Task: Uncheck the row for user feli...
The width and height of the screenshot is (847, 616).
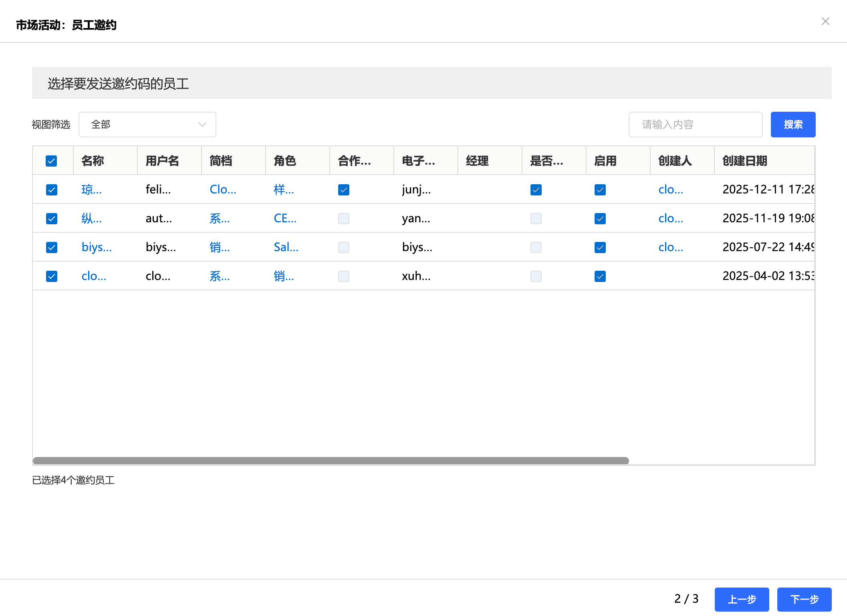Action: click(x=51, y=189)
